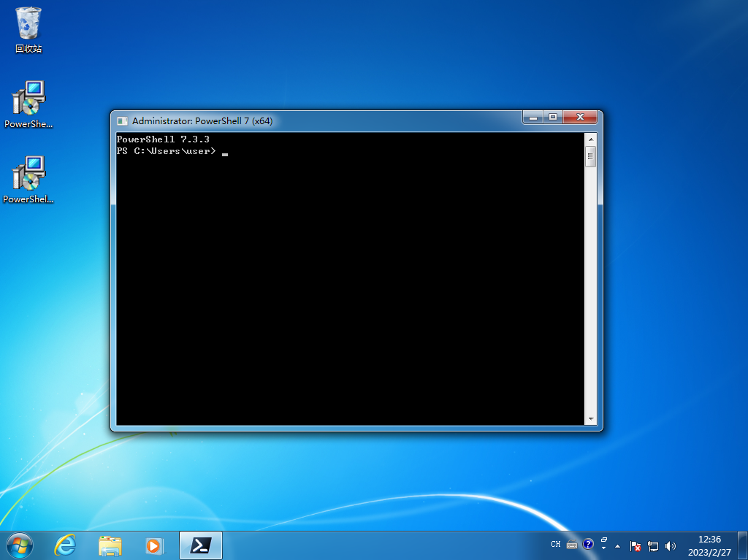Select the PowerShell taskbar button
The width and height of the screenshot is (748, 560).
coord(201,545)
